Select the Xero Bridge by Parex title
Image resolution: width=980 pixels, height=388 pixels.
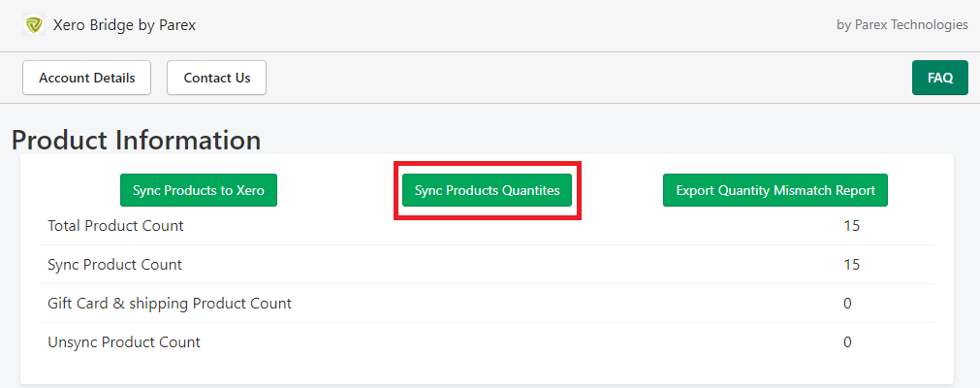pos(124,25)
